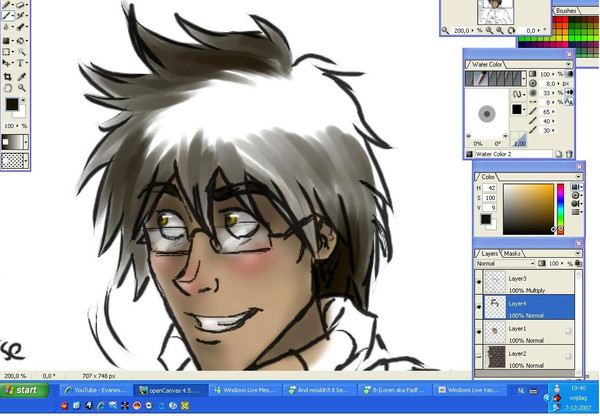Open the Color panel options menu

[x=578, y=176]
